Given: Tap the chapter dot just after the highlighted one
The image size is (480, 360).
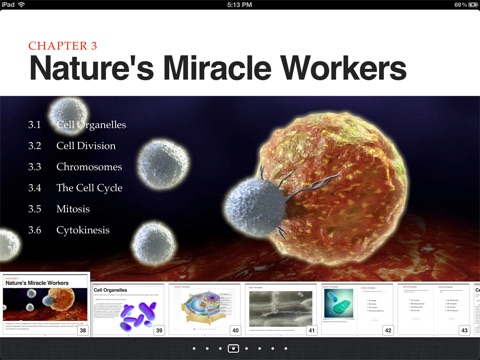Looking at the screenshot, I should pyautogui.click(x=246, y=349).
